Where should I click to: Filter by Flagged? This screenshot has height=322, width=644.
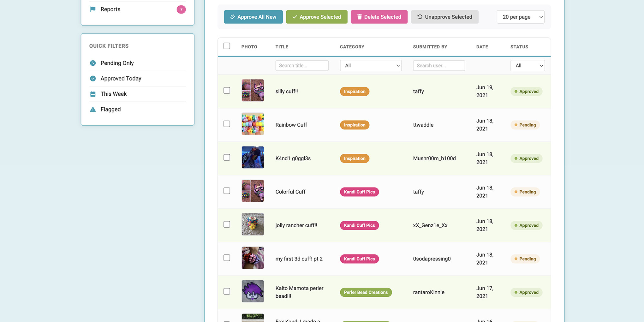(137, 109)
